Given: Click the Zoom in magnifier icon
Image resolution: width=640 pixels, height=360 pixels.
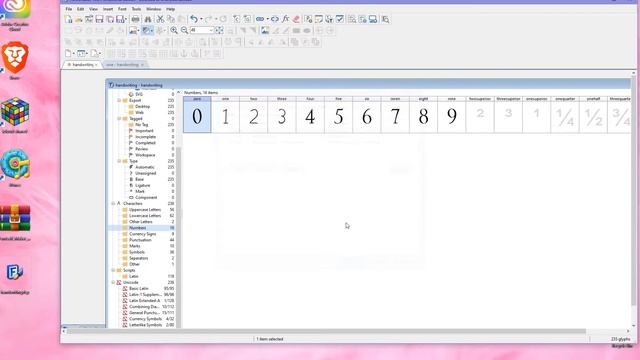Looking at the screenshot, I should point(174,31).
